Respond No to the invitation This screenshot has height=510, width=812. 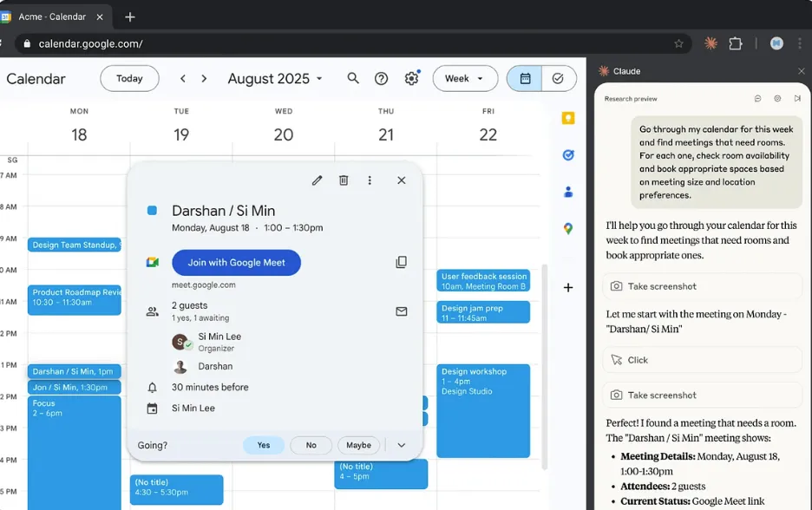(311, 445)
